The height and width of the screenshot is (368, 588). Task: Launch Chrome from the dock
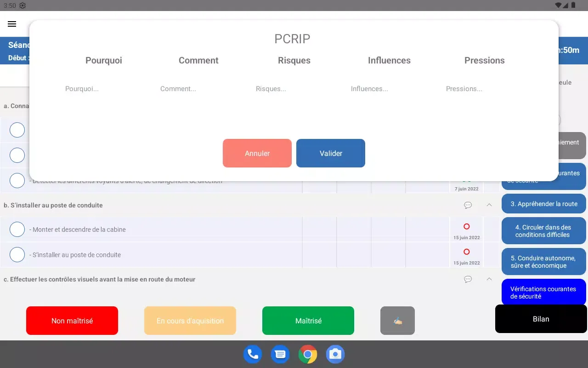click(307, 354)
